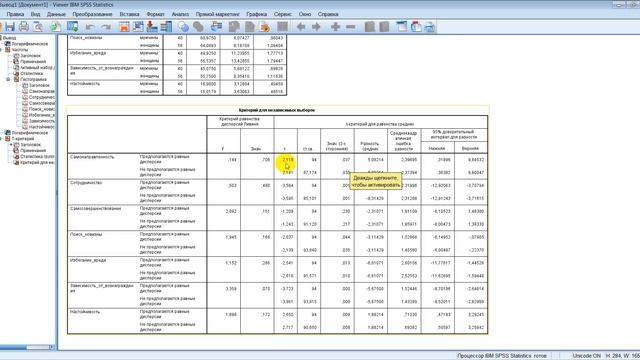Click the plus Expand outline icon
This screenshot has width=640, height=360.
[336, 27]
